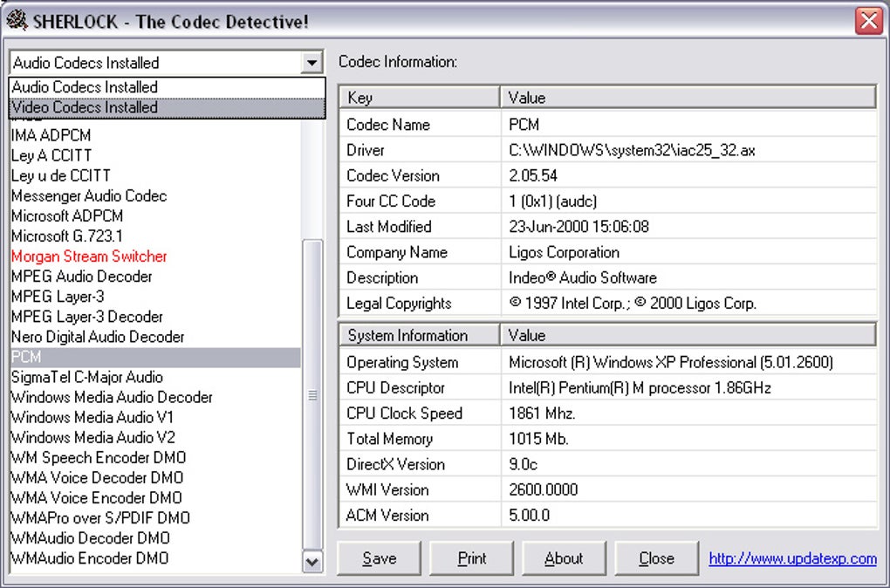Choose 'Video Codecs Installed' from dropdown list
This screenshot has height=588, width=890.
pos(167,107)
